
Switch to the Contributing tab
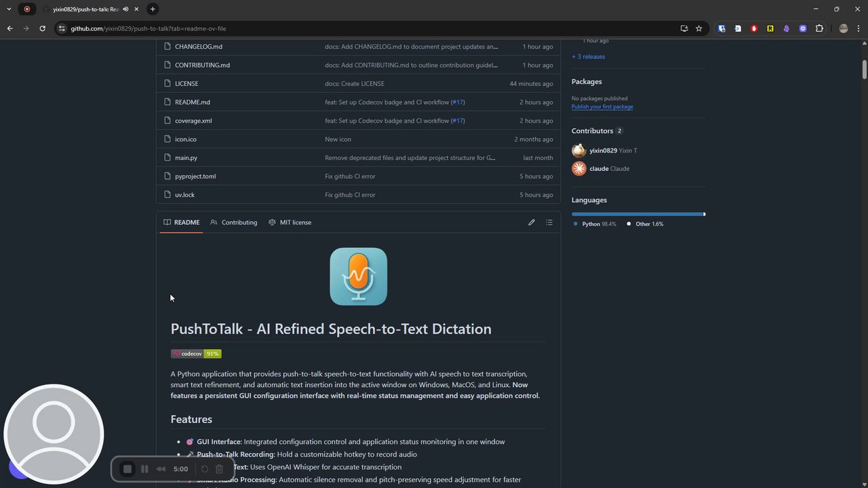(234, 222)
